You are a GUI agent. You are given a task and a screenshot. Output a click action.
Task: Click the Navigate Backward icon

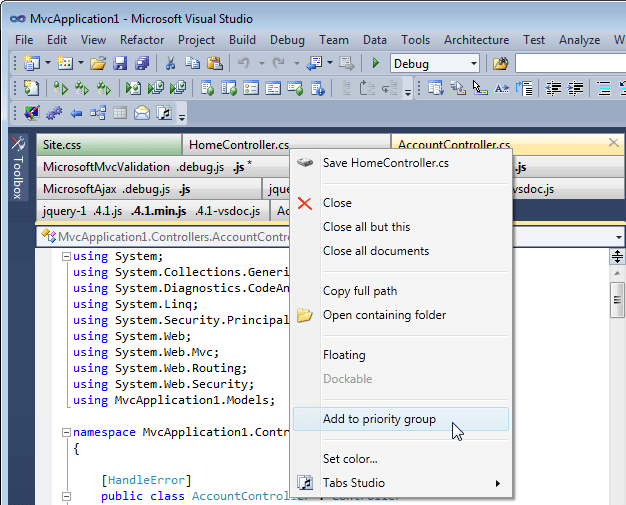[x=315, y=63]
